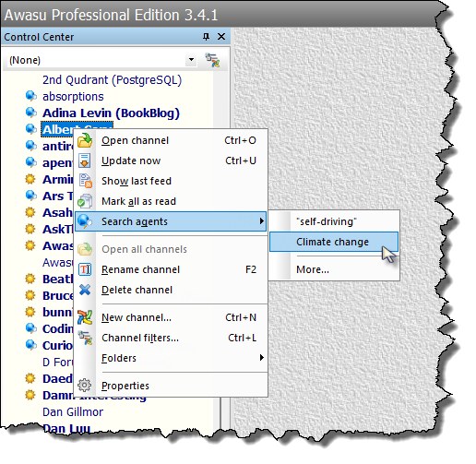
Task: Expand the Search agents submenu arrow
Action: (261, 221)
